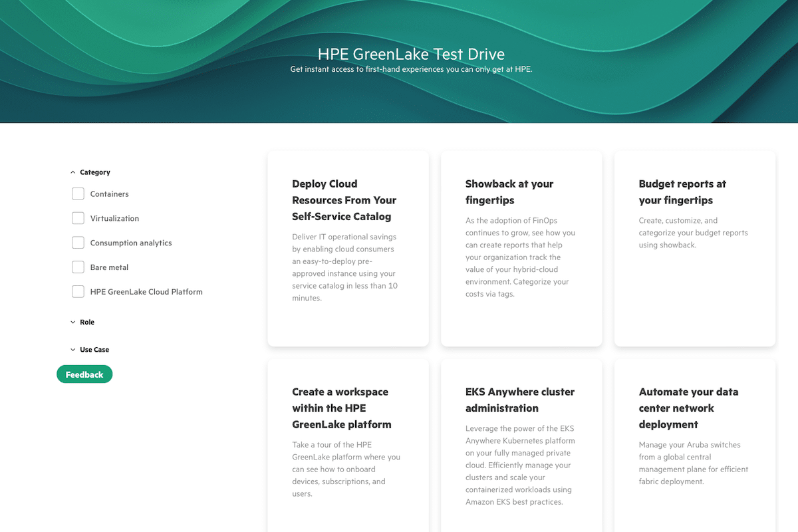Click description 'Leverage the power of the EKS' text
Screen dimensions: 798x532
520,465
